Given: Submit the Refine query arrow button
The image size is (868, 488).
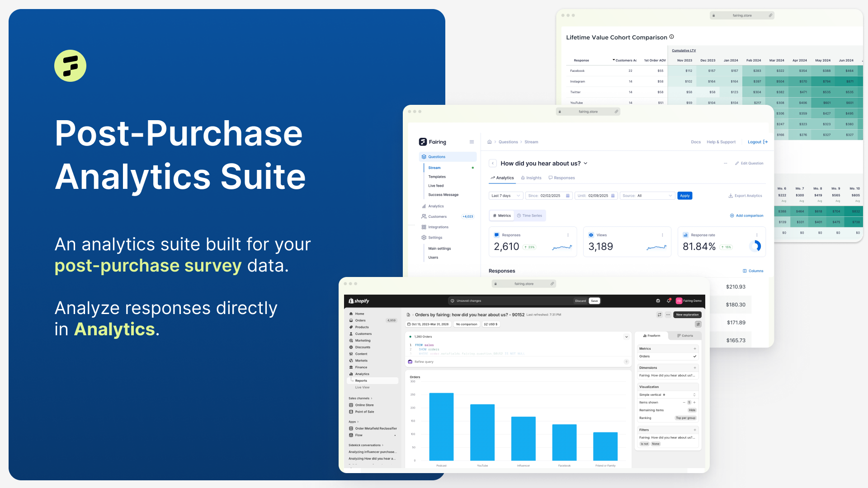Looking at the screenshot, I should click(x=626, y=361).
